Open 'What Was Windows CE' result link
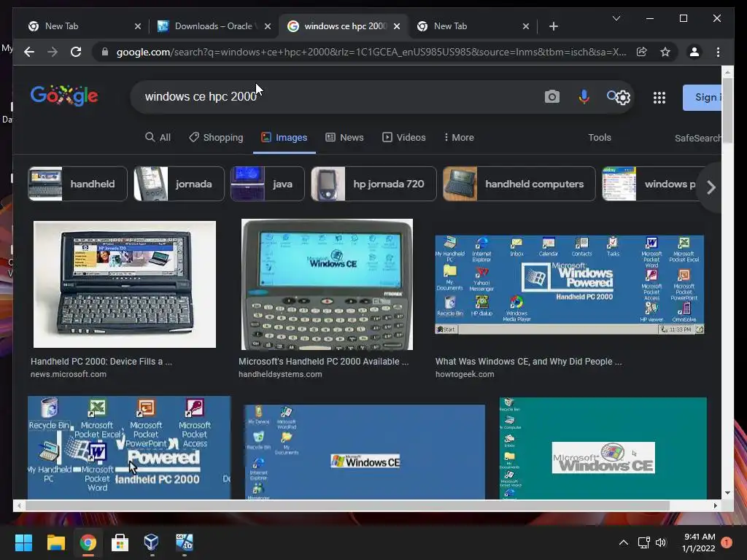 [x=528, y=362]
